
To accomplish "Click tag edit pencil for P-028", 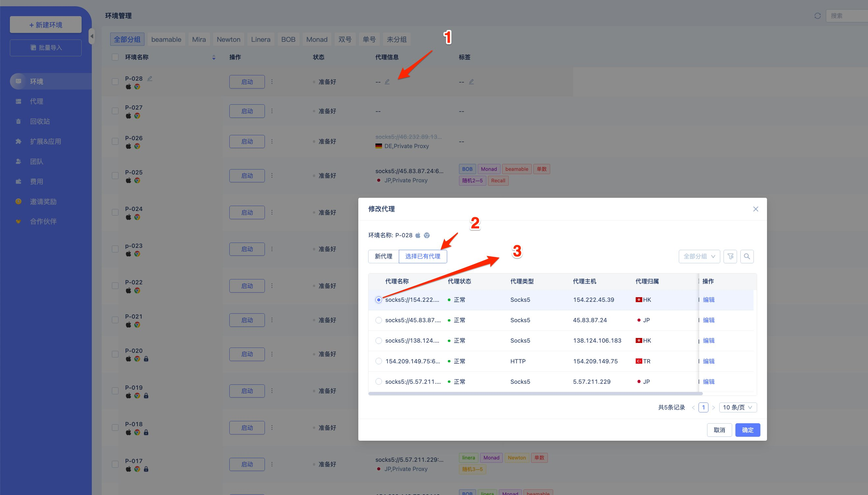I will pyautogui.click(x=471, y=82).
